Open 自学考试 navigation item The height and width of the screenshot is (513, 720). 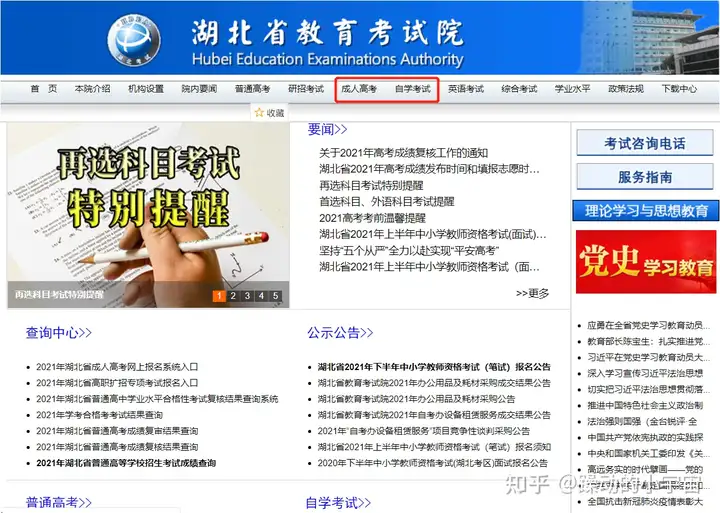[412, 89]
